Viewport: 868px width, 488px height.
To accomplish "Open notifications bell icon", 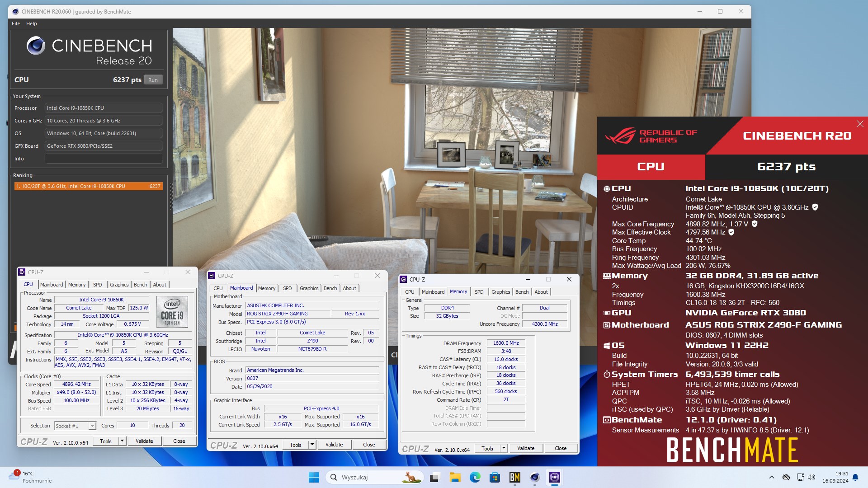I will click(855, 477).
